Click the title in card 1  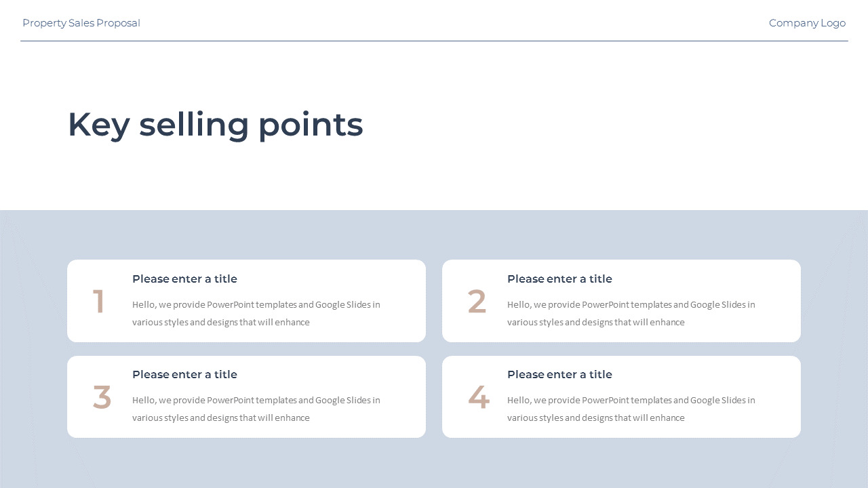[x=184, y=279]
